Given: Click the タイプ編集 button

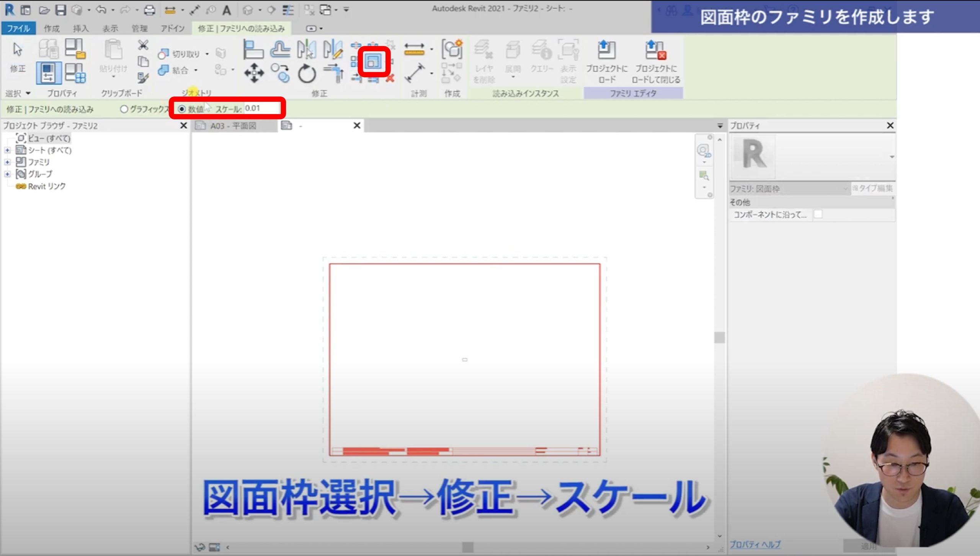Looking at the screenshot, I should pos(873,188).
